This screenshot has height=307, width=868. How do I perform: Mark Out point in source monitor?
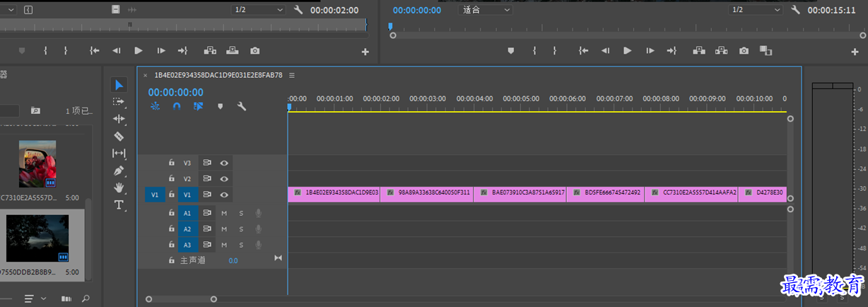tap(66, 50)
